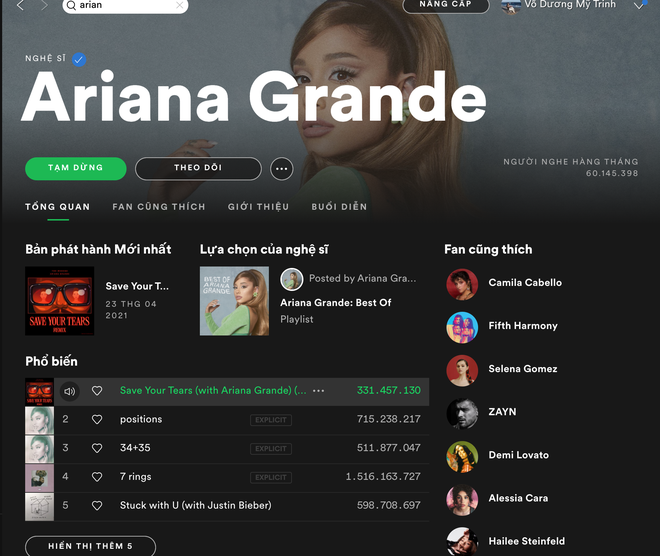The height and width of the screenshot is (556, 660).
Task: Open Save Your Tears latest release cover
Action: [x=60, y=301]
